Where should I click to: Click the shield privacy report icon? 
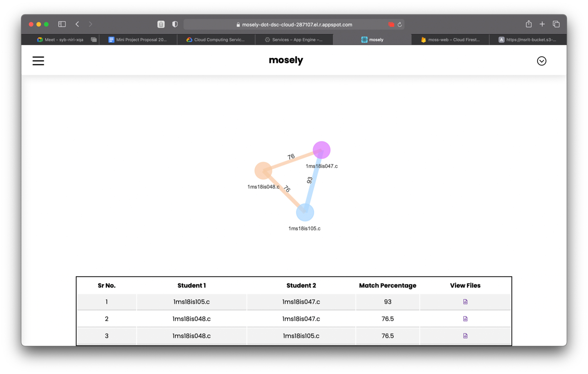[x=175, y=24]
